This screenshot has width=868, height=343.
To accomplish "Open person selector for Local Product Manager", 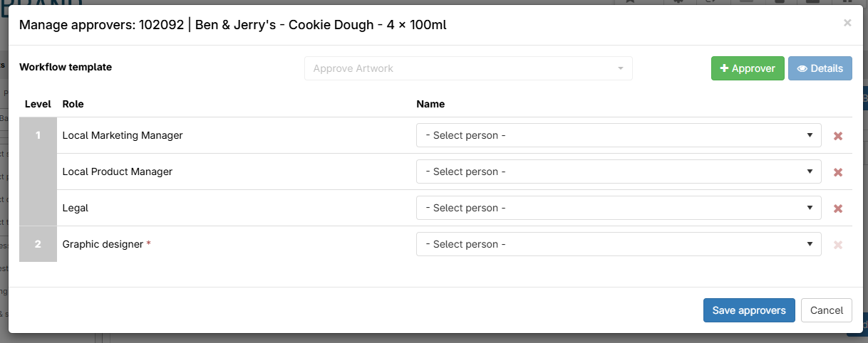I will [x=619, y=171].
